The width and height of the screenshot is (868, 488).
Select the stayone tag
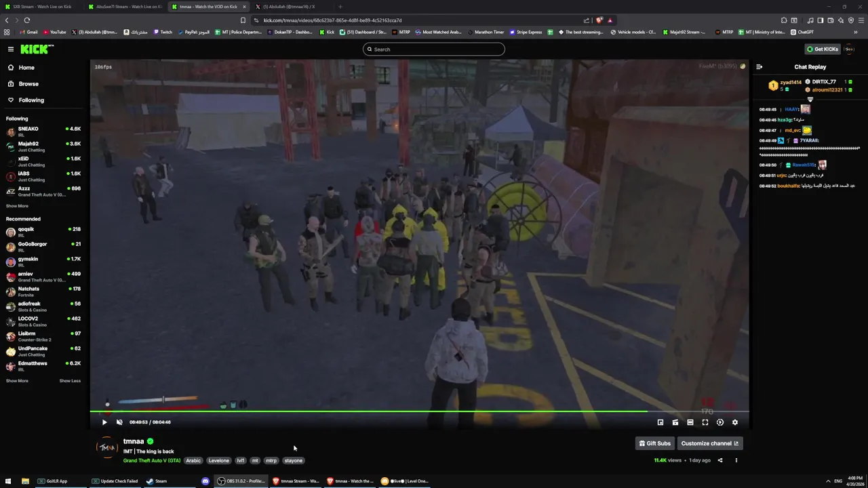pos(294,461)
